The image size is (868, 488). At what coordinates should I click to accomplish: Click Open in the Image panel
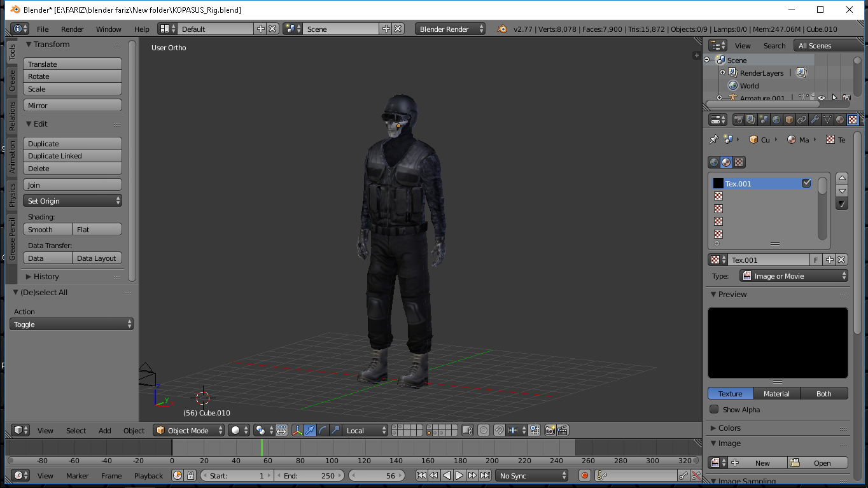click(817, 463)
